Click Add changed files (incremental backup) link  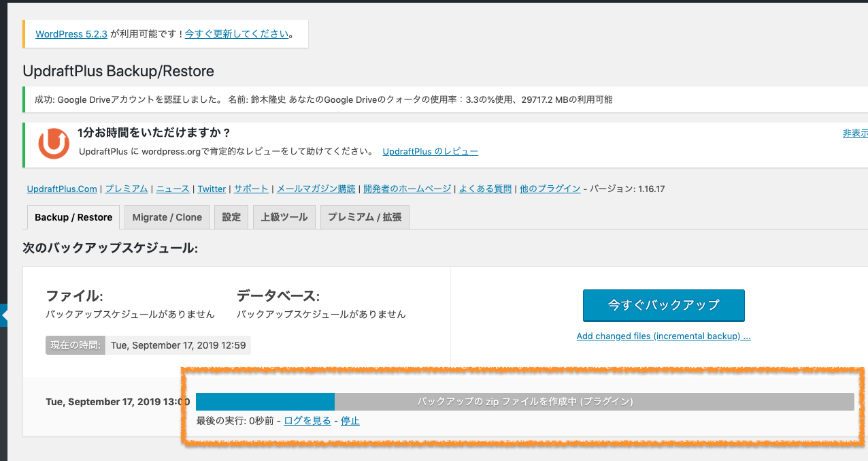click(x=664, y=336)
